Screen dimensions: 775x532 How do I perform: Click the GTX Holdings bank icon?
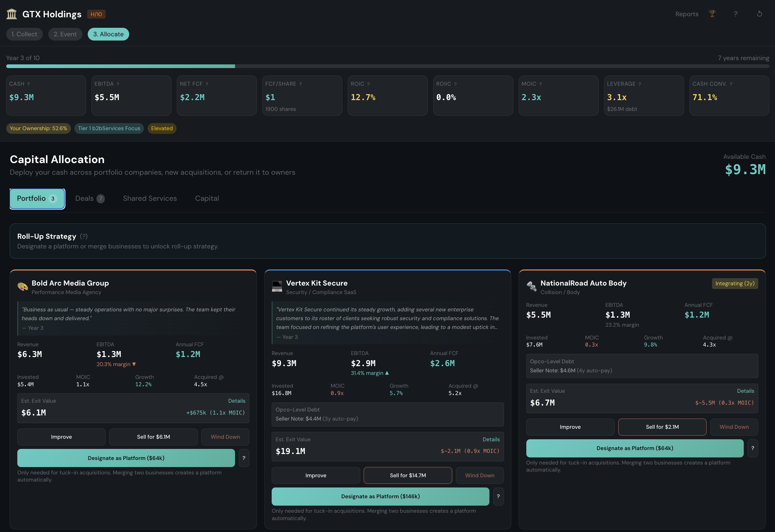point(11,14)
